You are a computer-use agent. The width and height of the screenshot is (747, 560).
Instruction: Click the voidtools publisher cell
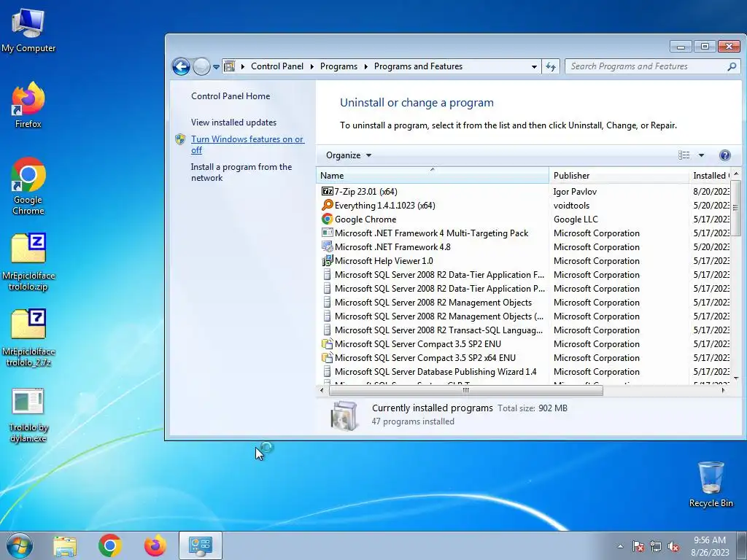pyautogui.click(x=571, y=205)
